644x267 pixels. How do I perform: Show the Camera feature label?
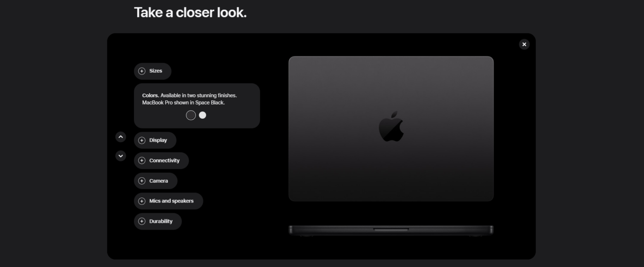pos(159,181)
